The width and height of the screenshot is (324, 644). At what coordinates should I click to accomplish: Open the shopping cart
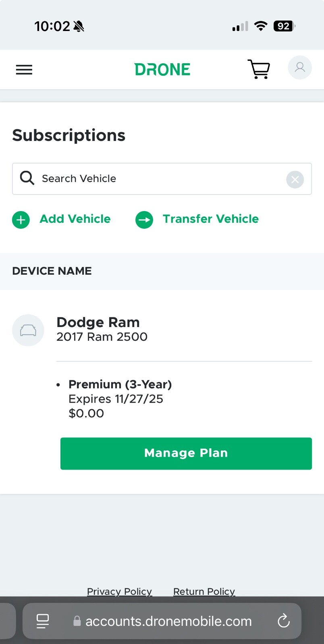[x=259, y=69]
